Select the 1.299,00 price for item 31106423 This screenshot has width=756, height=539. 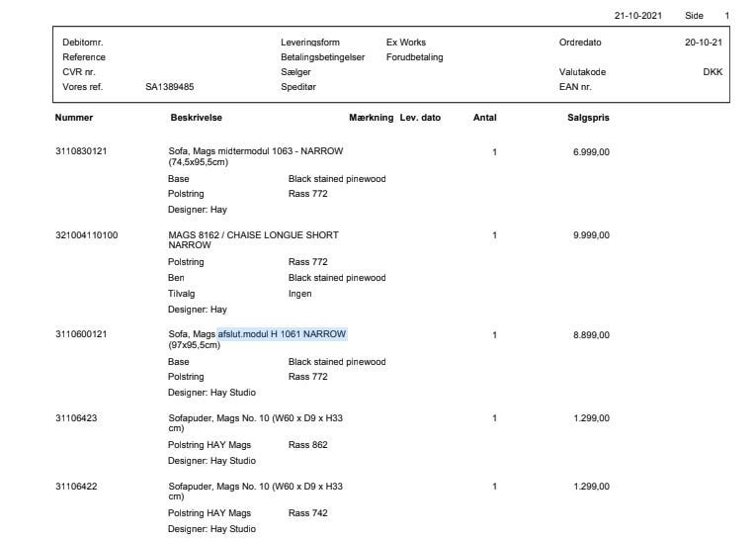point(591,418)
